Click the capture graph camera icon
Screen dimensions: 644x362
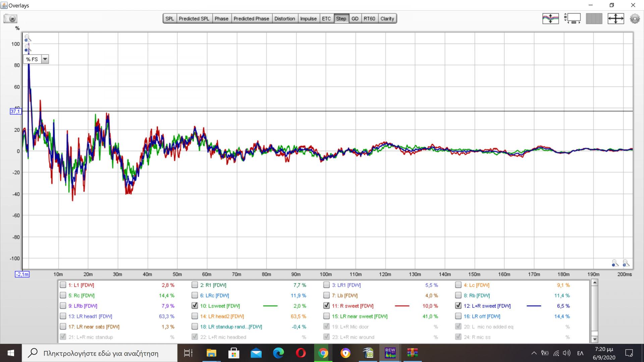click(x=10, y=19)
